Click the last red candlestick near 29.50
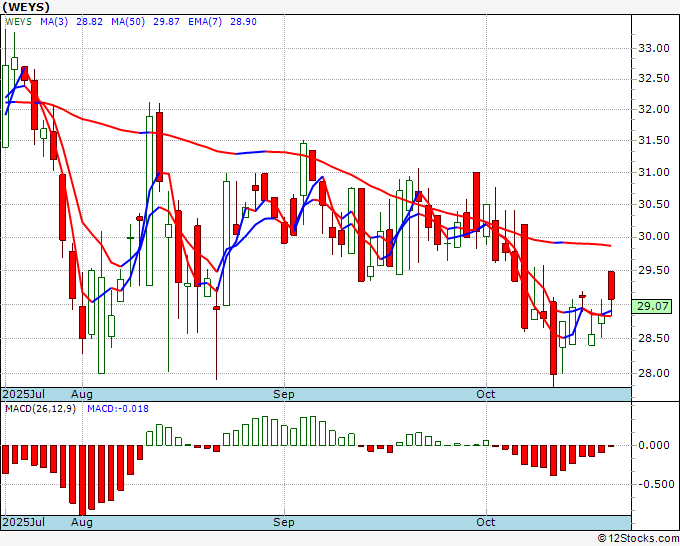 [611, 285]
